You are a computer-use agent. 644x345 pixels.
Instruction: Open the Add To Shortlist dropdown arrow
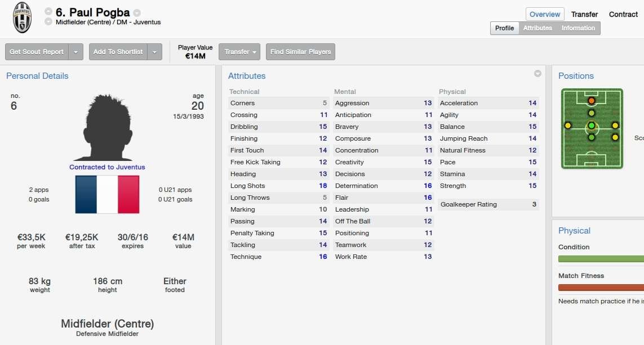(155, 52)
